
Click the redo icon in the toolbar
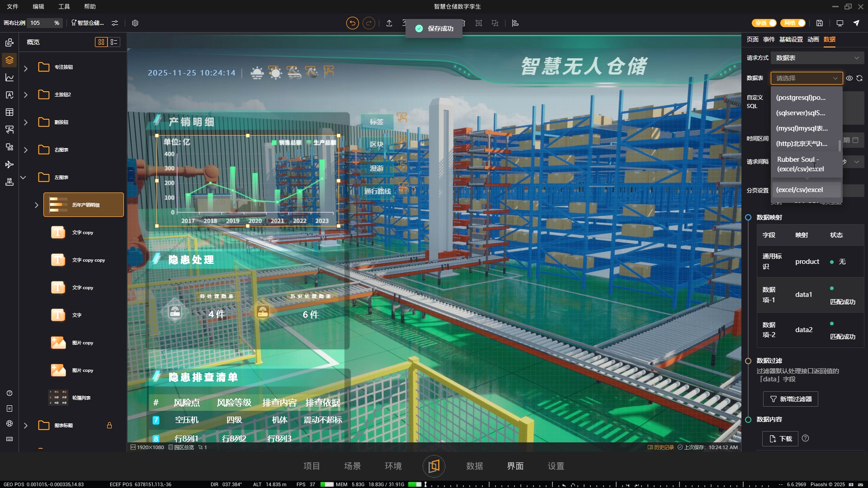[x=369, y=23]
